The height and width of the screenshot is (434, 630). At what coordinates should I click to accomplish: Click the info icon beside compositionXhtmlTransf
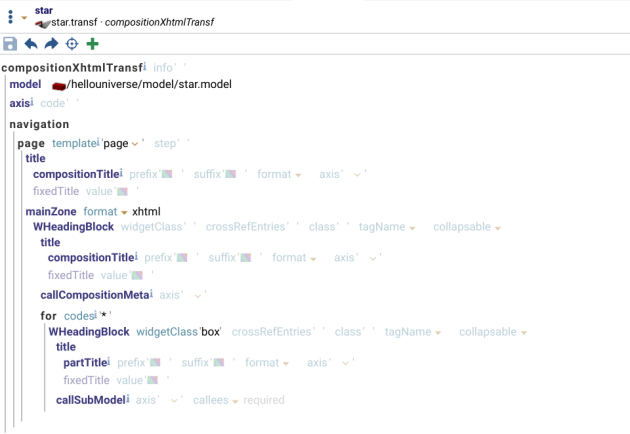click(145, 66)
